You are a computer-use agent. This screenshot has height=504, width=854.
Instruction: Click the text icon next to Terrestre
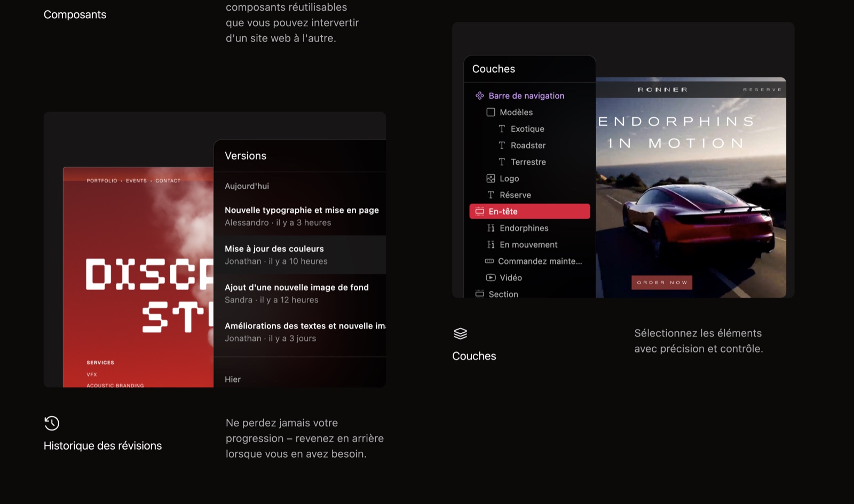coord(502,162)
